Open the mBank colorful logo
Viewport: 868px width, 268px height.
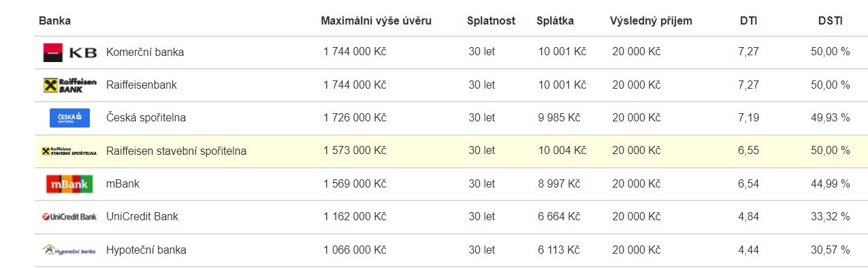[69, 184]
